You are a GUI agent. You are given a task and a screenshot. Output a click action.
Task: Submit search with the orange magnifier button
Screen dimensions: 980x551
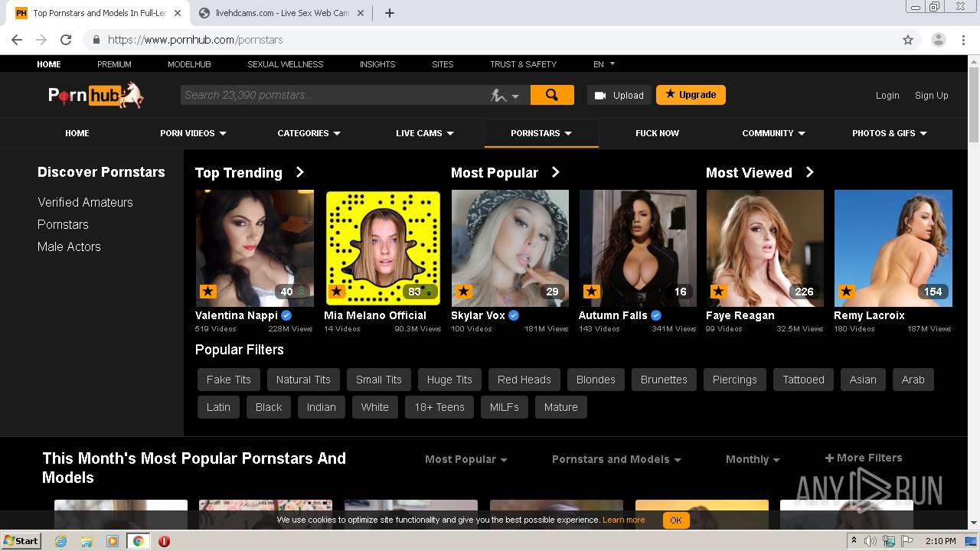point(552,95)
